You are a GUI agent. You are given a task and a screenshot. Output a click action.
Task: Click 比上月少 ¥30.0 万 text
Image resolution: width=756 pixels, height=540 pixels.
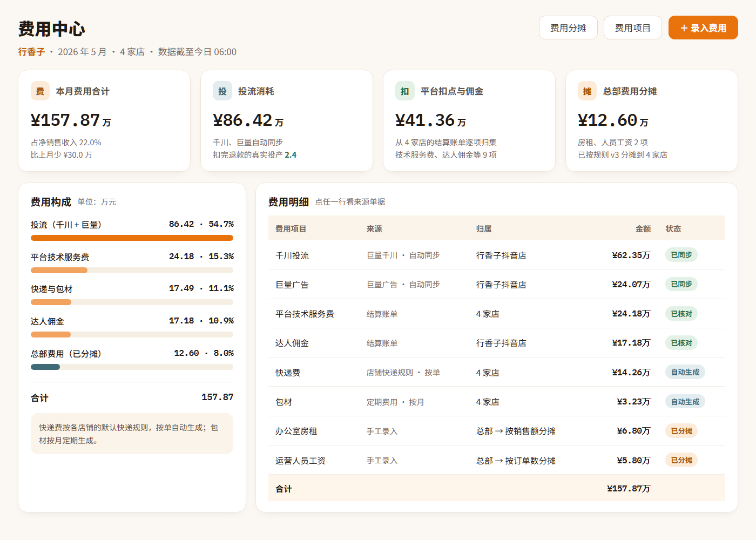click(62, 155)
